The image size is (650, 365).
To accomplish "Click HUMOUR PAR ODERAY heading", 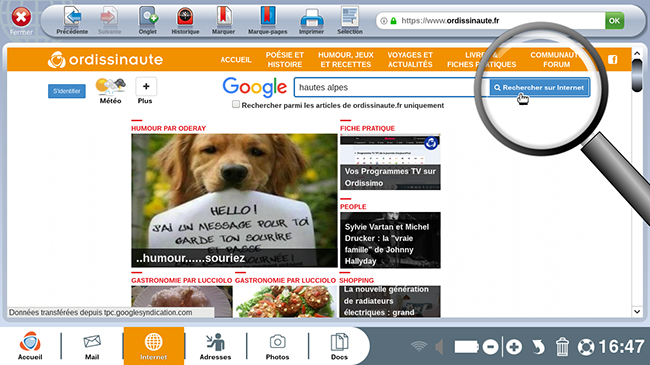I will 168,129.
